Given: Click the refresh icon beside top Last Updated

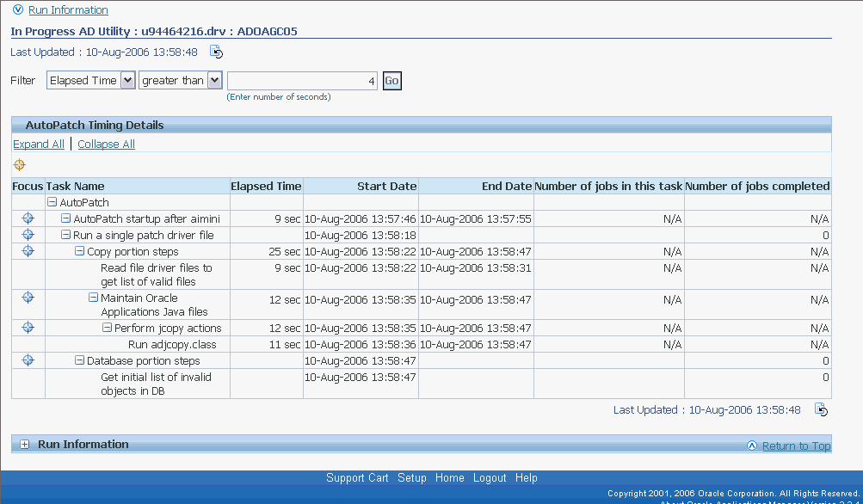Looking at the screenshot, I should (216, 52).
